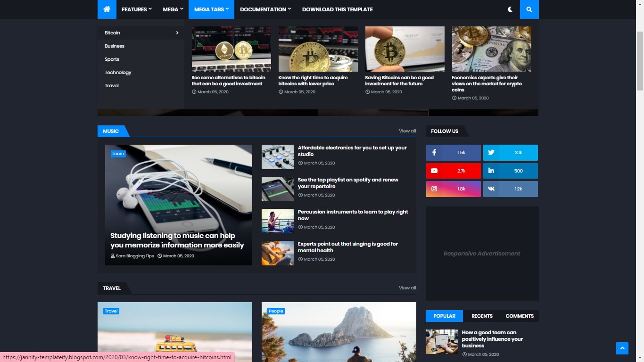Click Download This Template
Viewport: 644px width, 362px height.
337,9
